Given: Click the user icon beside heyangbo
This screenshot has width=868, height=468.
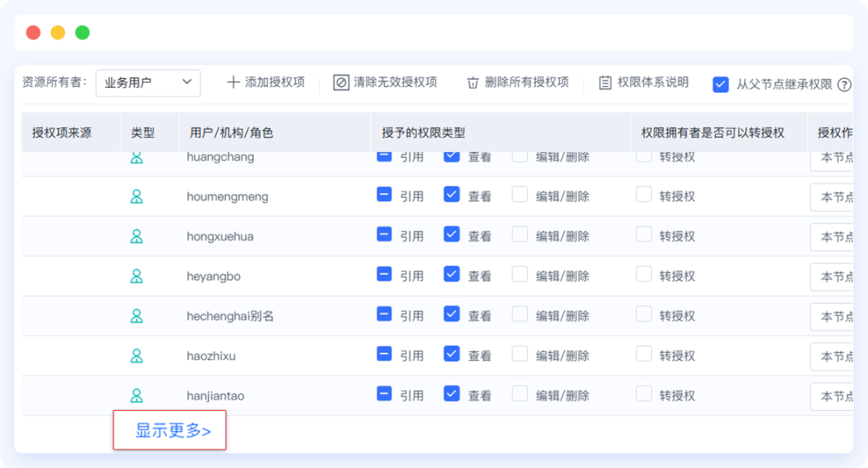Looking at the screenshot, I should [137, 276].
